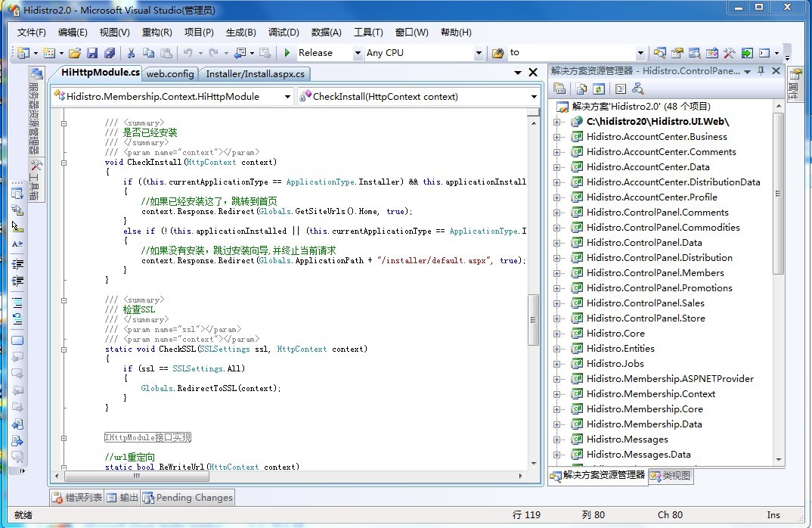Open the 生成(B) build menu
Screen dimensions: 812x528
pos(241,33)
